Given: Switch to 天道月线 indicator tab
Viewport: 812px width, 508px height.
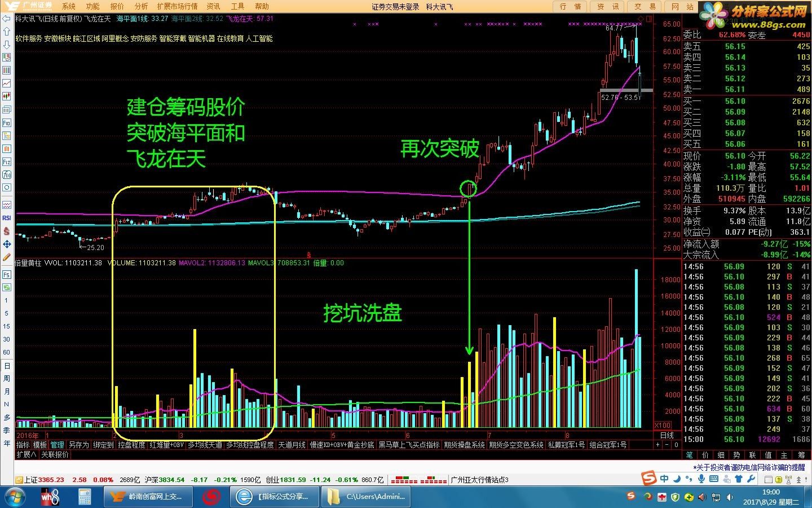Looking at the screenshot, I should 292,445.
